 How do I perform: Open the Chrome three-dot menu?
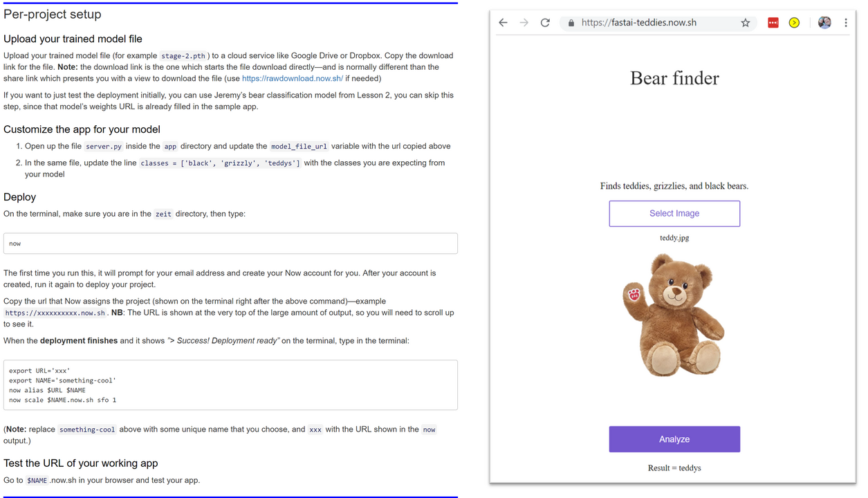coord(845,23)
